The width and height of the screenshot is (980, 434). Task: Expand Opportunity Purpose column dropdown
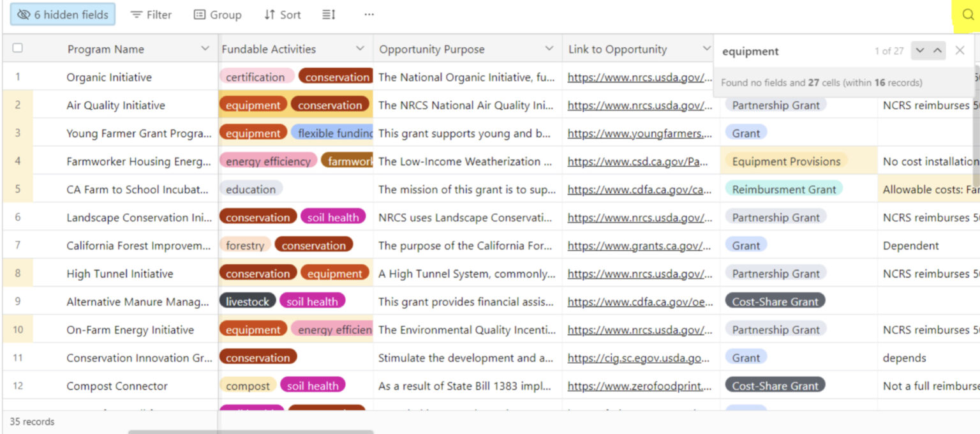point(549,49)
